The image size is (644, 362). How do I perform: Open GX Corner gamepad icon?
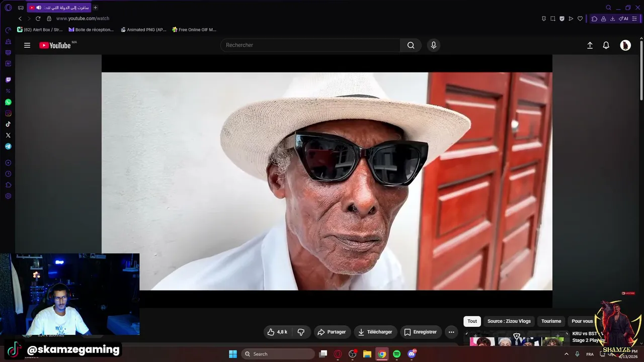[x=21, y=8]
